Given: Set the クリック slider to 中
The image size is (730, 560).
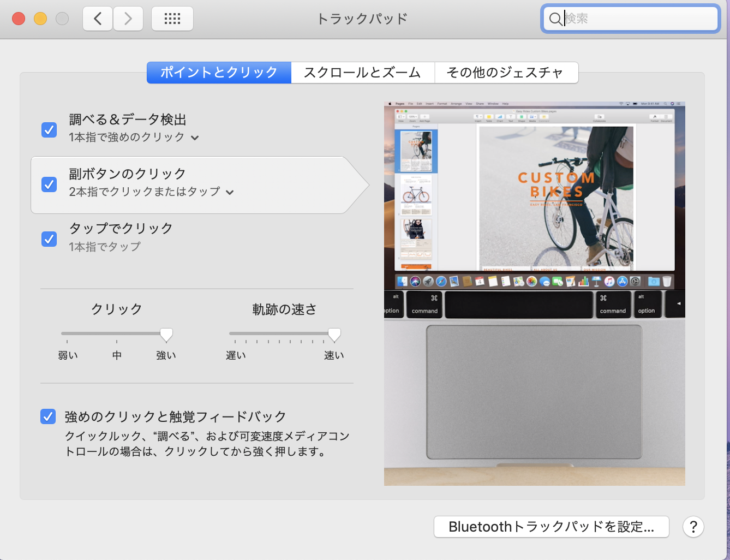Looking at the screenshot, I should pos(116,335).
